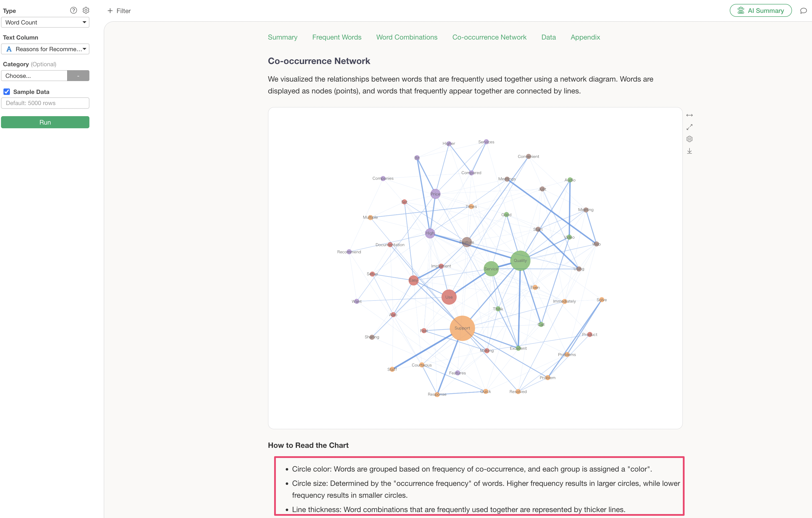Open the comment bubble icon
Screen dimensions: 812x518
[x=803, y=11]
